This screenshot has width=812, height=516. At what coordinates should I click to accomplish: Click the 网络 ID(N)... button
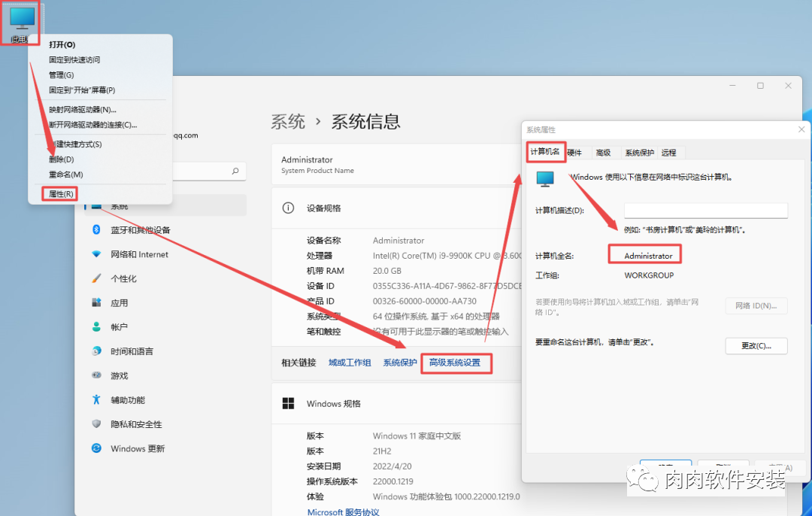[x=756, y=305]
